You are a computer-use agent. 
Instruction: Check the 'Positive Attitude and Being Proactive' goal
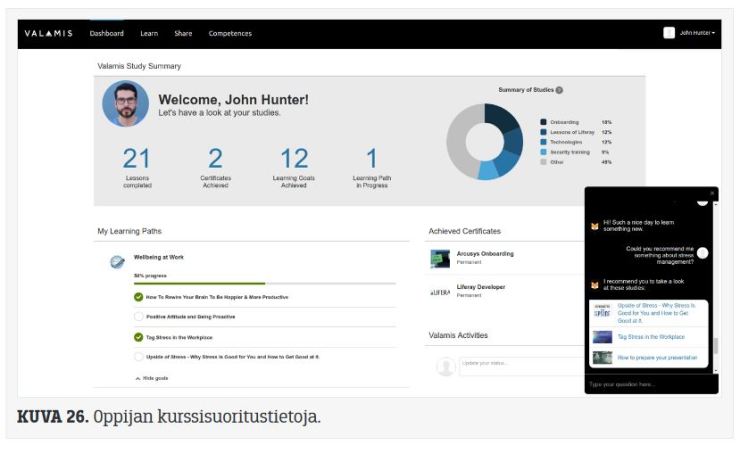tap(139, 316)
